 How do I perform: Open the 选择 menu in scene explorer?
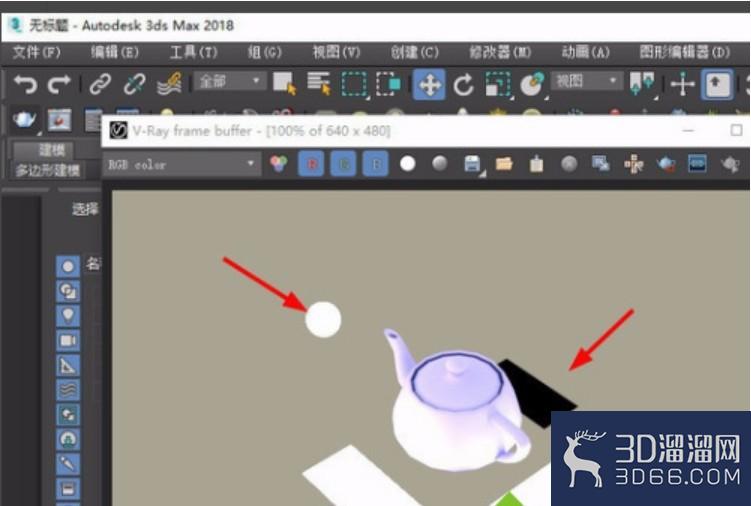pyautogui.click(x=85, y=209)
